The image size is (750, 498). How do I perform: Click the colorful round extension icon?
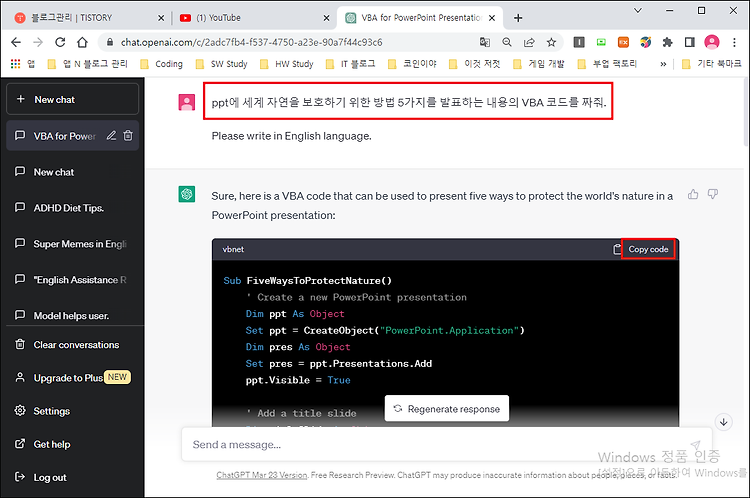pos(645,42)
